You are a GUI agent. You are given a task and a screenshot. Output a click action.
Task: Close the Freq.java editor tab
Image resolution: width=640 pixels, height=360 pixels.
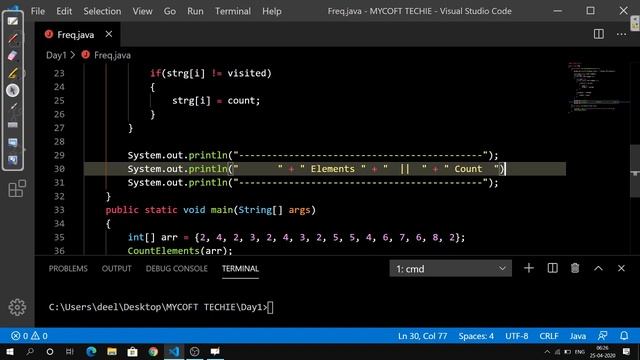click(109, 34)
